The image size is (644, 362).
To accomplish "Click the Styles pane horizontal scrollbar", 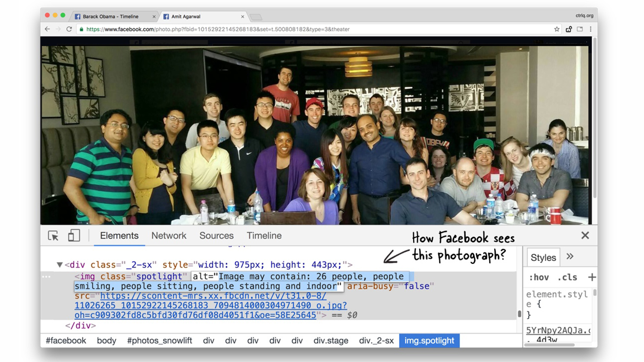I will pyautogui.click(x=551, y=345).
